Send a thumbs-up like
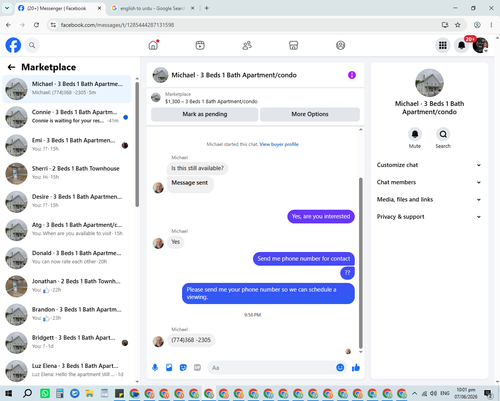 point(356,368)
